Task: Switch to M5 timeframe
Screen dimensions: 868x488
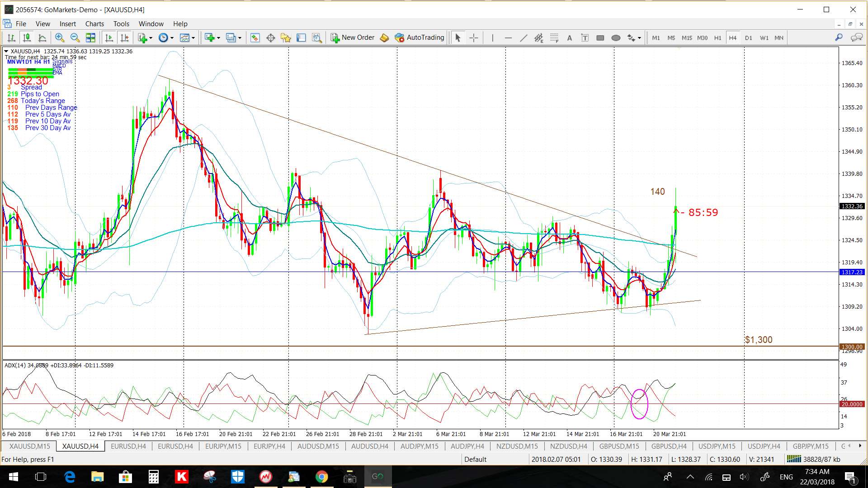Action: [x=671, y=38]
